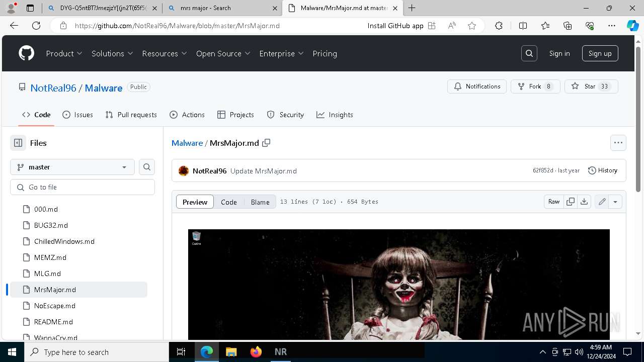Switch to mrs major Search tab

click(x=222, y=8)
